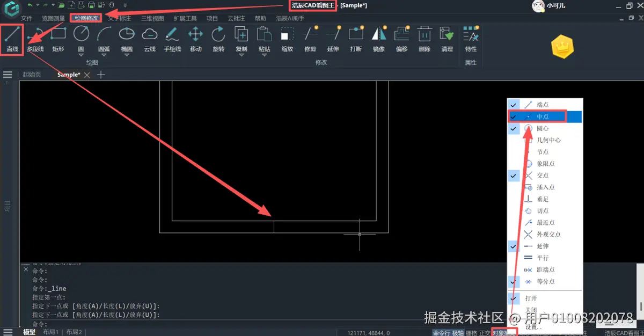Select the 椭圆 (Ellipse) tool icon
The height and width of the screenshot is (336, 644).
pyautogui.click(x=127, y=34)
